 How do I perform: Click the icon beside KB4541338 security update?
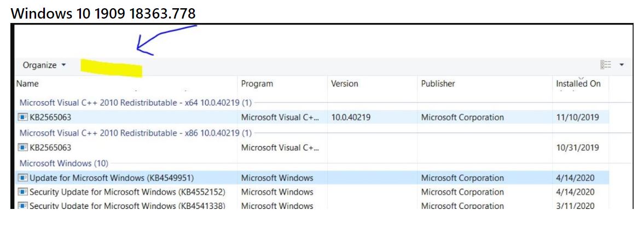coord(22,205)
